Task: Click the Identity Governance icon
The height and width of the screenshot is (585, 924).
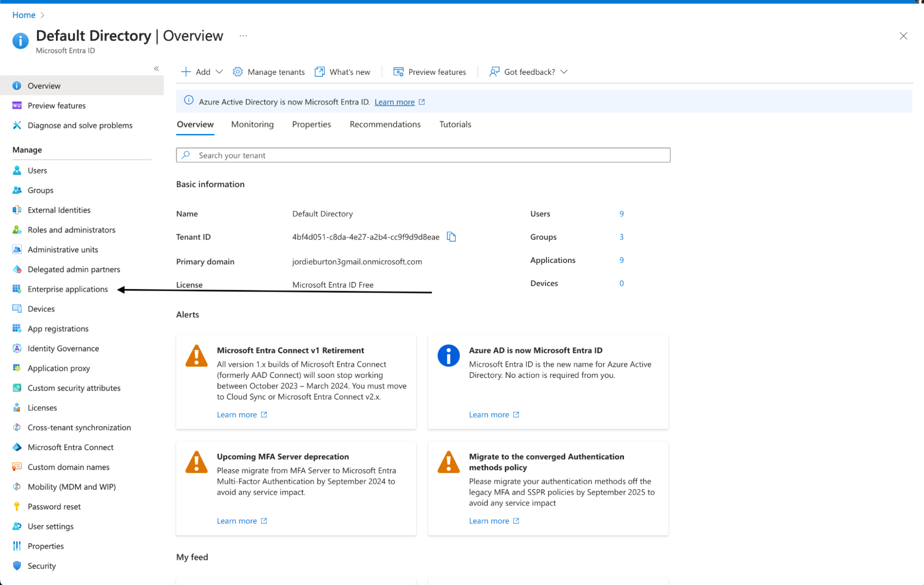Action: click(x=17, y=348)
